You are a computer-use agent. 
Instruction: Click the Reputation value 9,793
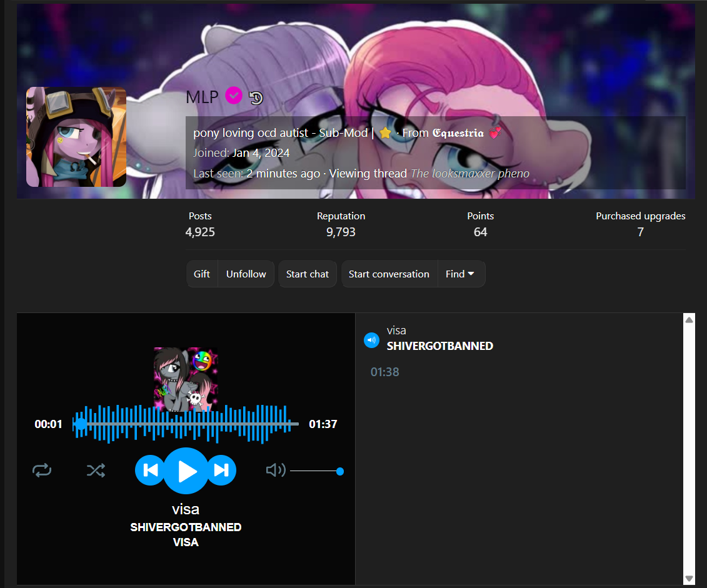pyautogui.click(x=341, y=232)
